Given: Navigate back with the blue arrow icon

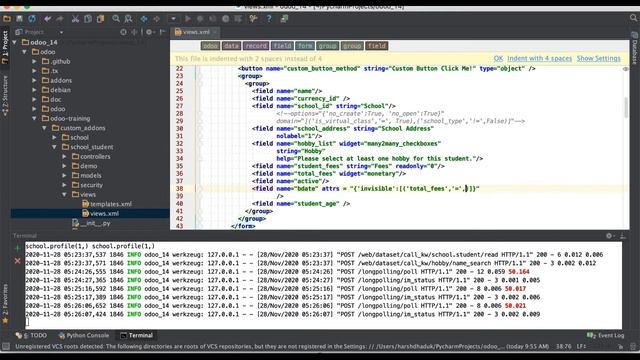Looking at the screenshot, I should pos(144,19).
